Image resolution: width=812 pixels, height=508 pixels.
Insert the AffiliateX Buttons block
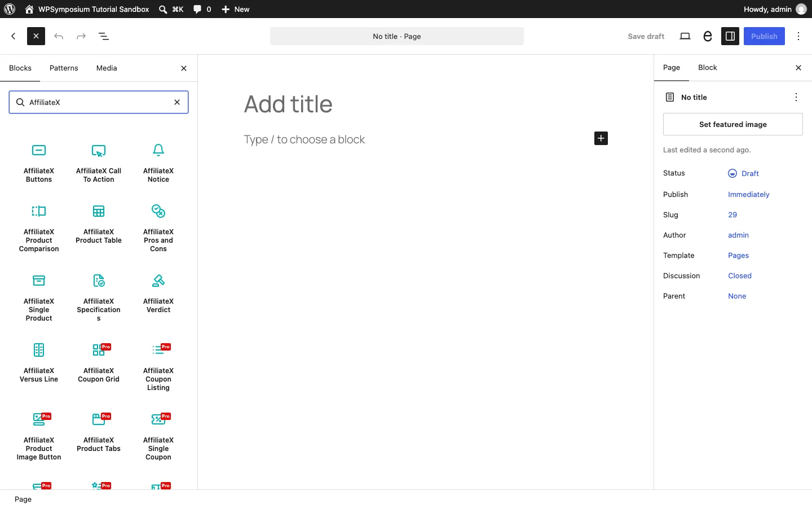click(x=39, y=163)
